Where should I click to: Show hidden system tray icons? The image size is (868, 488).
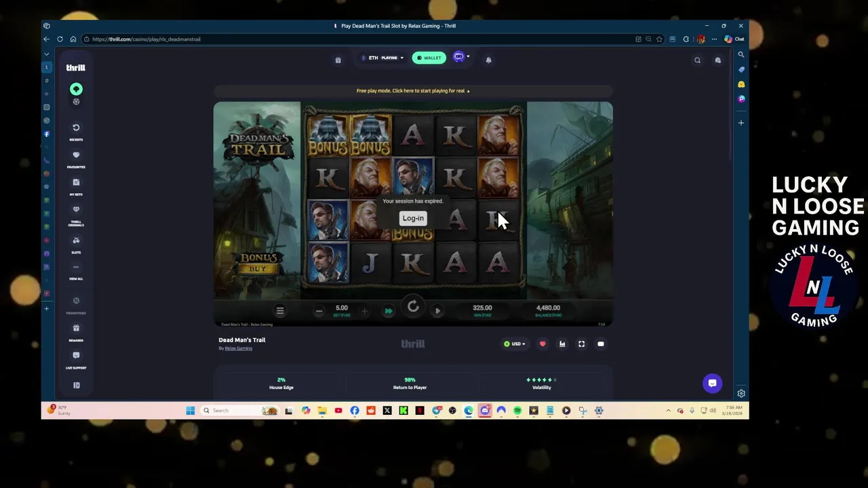pos(669,411)
